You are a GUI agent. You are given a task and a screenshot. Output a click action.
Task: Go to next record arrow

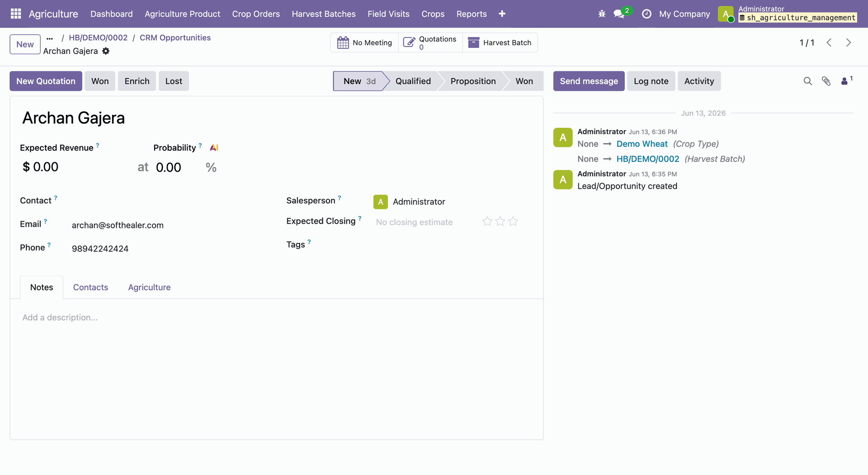[849, 42]
